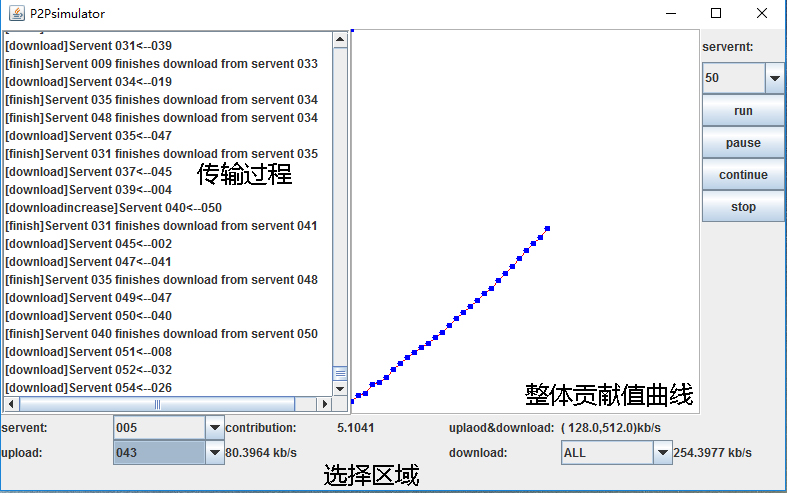The width and height of the screenshot is (787, 493).
Task: Maximize the P2Psimulator window
Action: tap(716, 13)
